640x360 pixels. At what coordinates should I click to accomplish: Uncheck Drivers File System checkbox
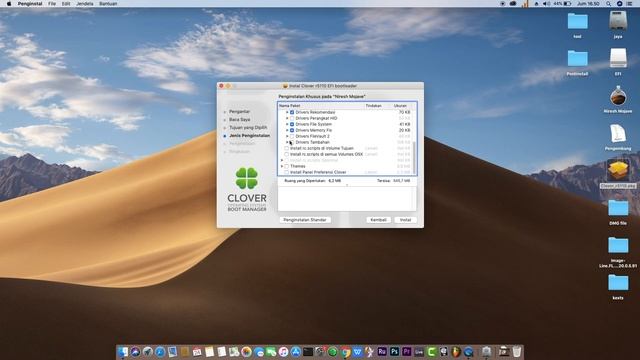[x=292, y=124]
